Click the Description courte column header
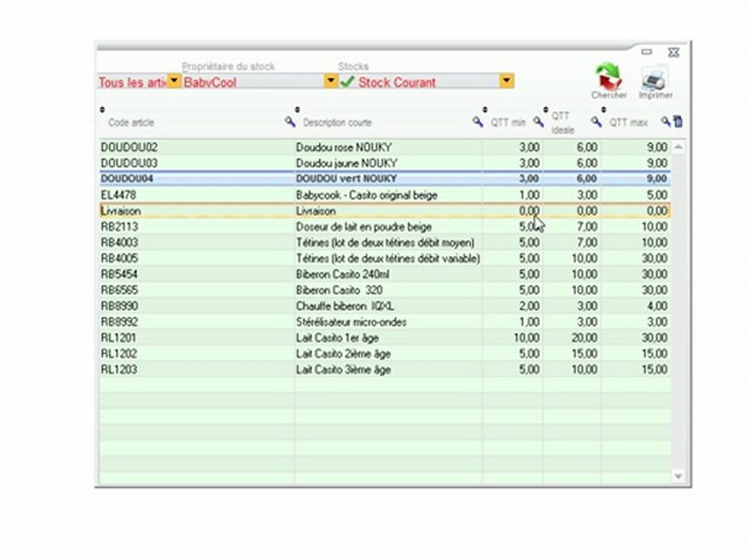 click(x=337, y=123)
